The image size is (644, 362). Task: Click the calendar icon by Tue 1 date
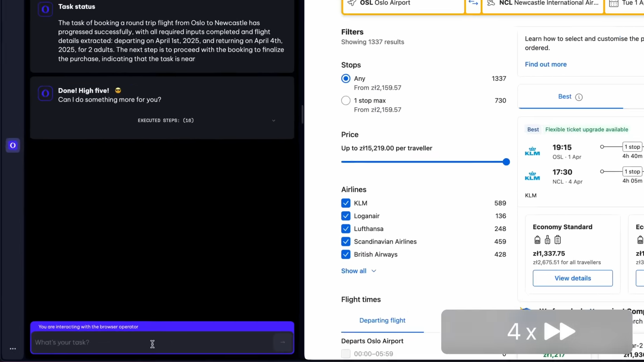(613, 3)
